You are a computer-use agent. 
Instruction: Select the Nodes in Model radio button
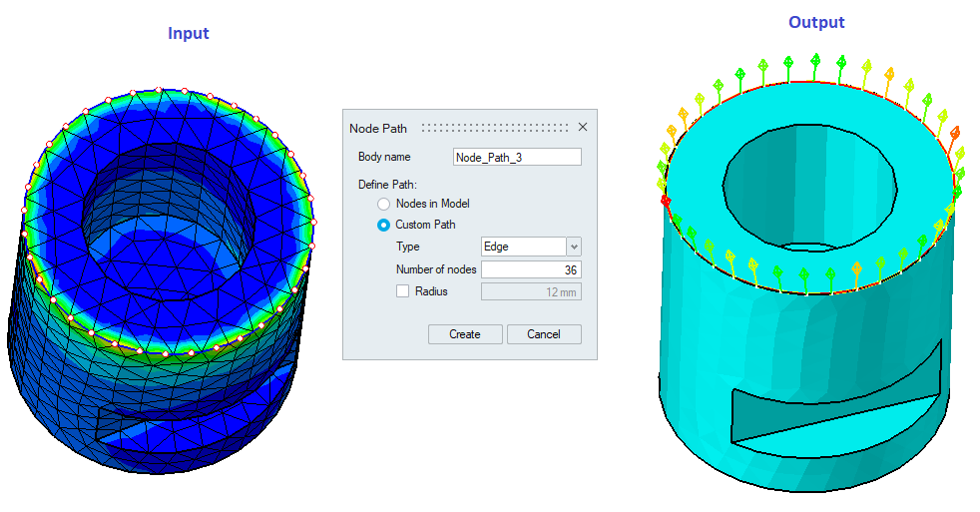pyautogui.click(x=384, y=204)
